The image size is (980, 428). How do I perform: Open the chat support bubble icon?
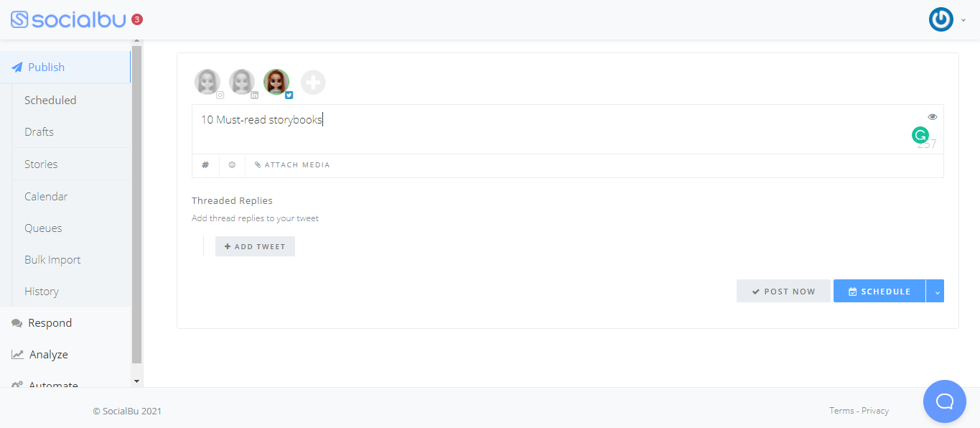click(945, 401)
